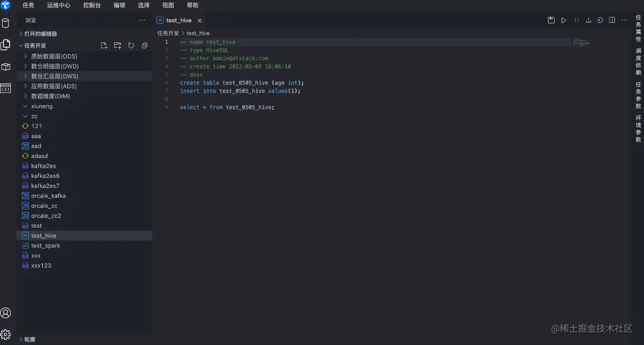This screenshot has height=345, width=644.
Task: Close the test_hive tab
Action: point(200,20)
